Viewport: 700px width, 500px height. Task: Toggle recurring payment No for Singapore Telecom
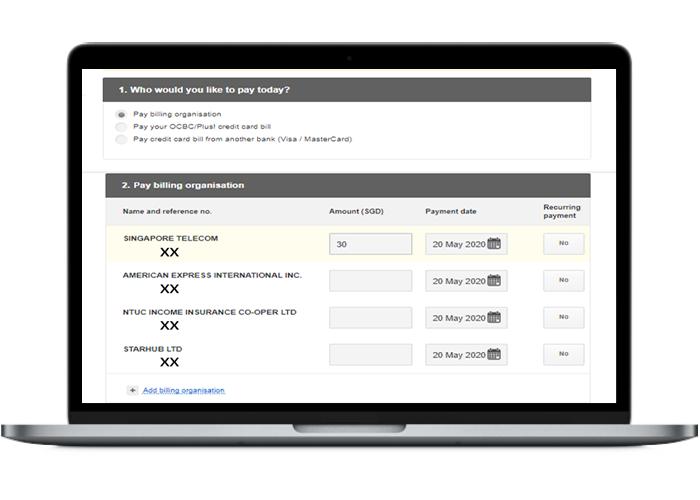563,244
